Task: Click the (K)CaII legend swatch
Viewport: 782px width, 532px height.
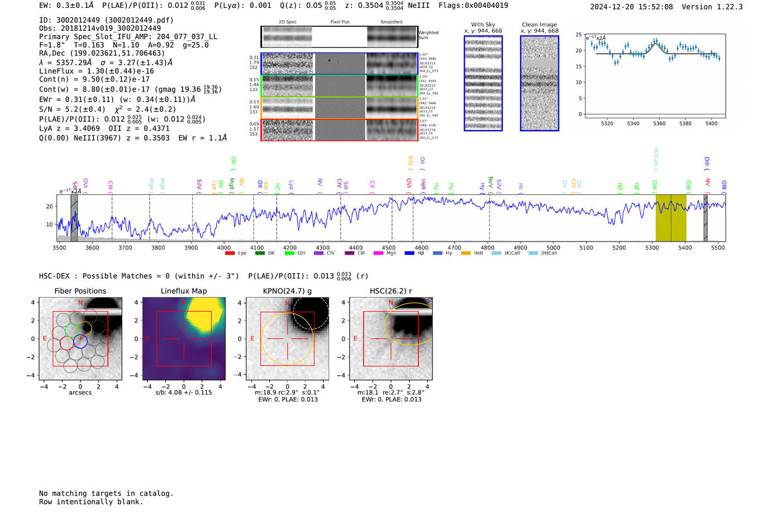Action: [x=497, y=253]
